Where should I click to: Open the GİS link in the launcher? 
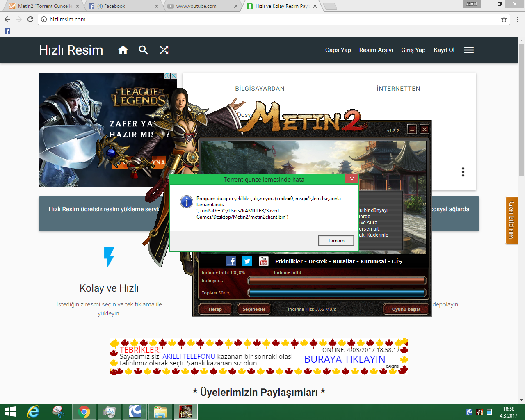coord(397,261)
